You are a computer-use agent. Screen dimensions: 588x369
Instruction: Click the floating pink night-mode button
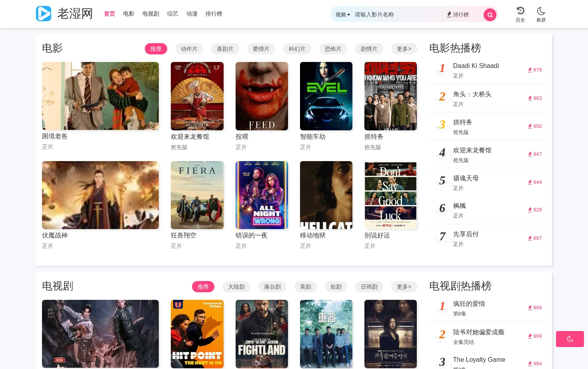tap(570, 339)
